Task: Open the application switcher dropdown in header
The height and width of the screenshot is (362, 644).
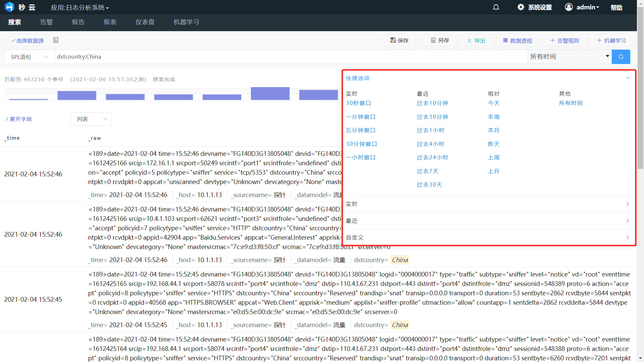Action: (x=80, y=7)
